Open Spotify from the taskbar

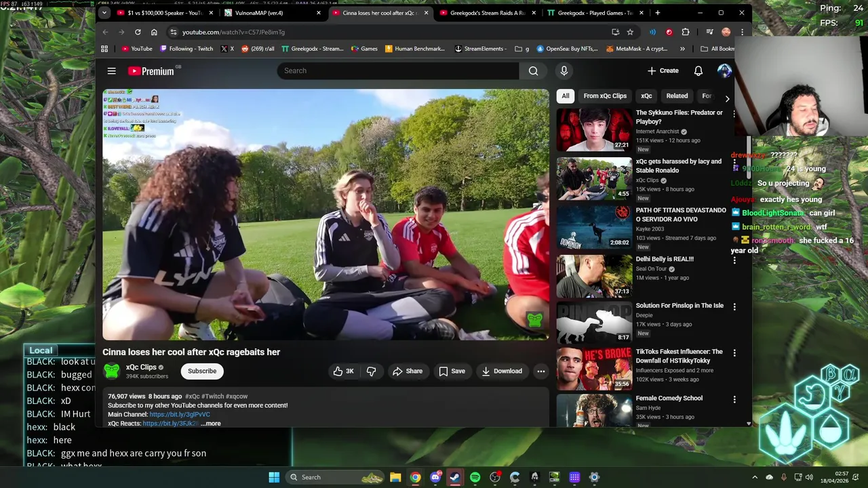[x=475, y=477]
